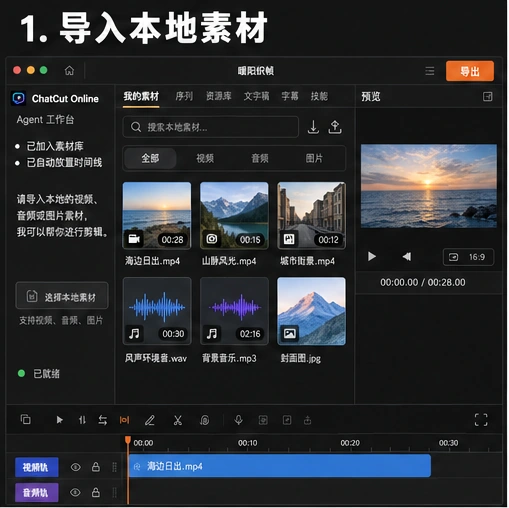Toggle visibility of the 音频轨 track
This screenshot has height=508, width=509.
click(x=76, y=492)
